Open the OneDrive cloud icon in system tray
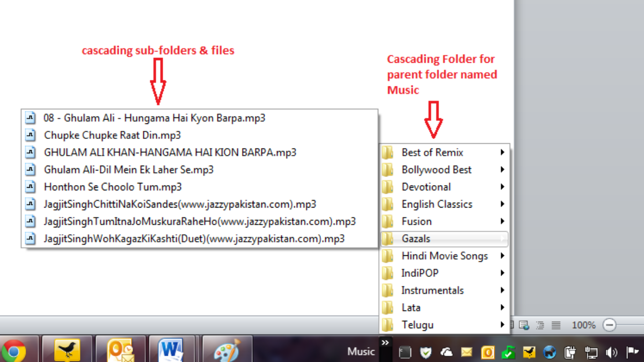Screen dimensions: 644x362 coord(447,352)
